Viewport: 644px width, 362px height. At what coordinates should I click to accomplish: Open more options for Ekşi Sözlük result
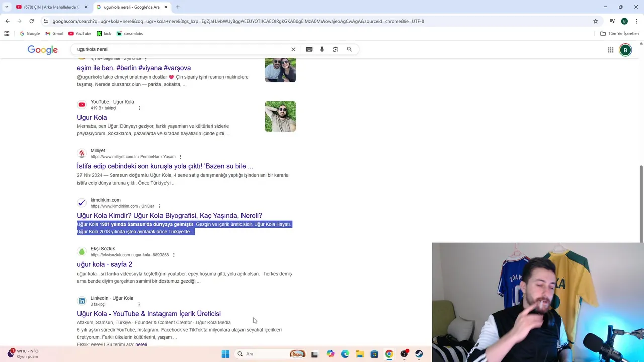tap(174, 255)
